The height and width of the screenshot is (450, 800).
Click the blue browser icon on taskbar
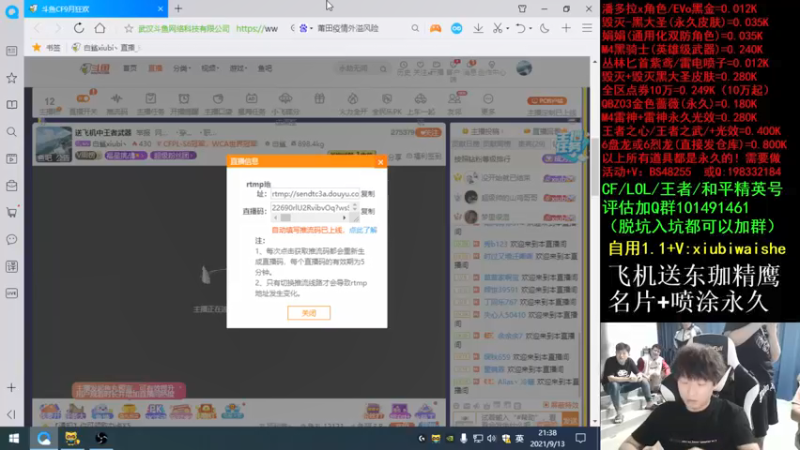(x=44, y=438)
